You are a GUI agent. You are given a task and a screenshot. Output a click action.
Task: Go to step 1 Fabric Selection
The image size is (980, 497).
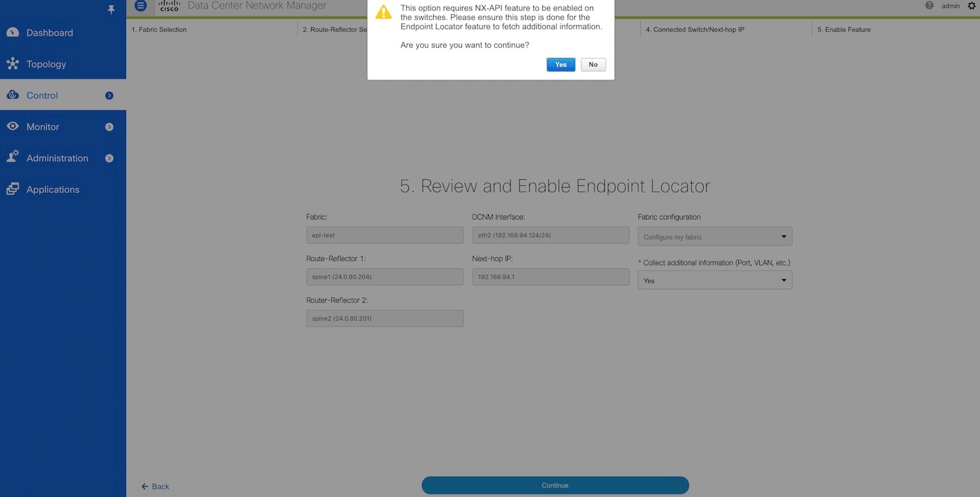159,29
